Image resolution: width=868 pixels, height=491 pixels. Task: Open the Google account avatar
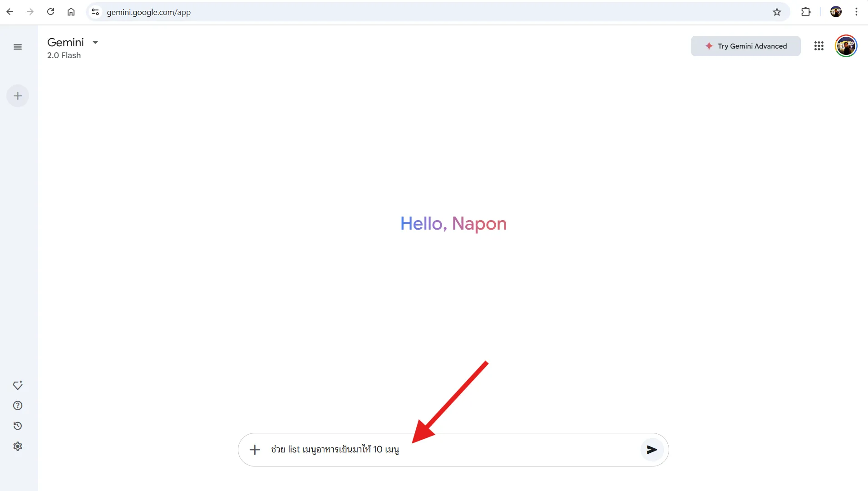[x=846, y=46]
